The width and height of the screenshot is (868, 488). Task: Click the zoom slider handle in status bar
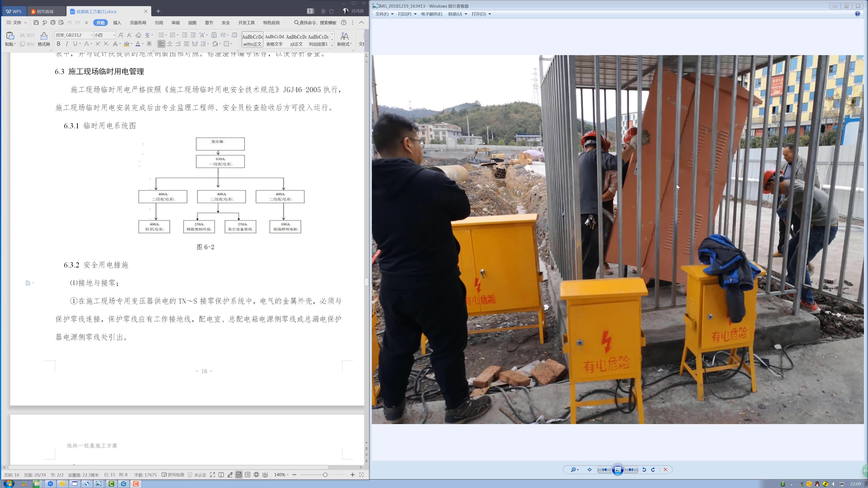point(325,474)
